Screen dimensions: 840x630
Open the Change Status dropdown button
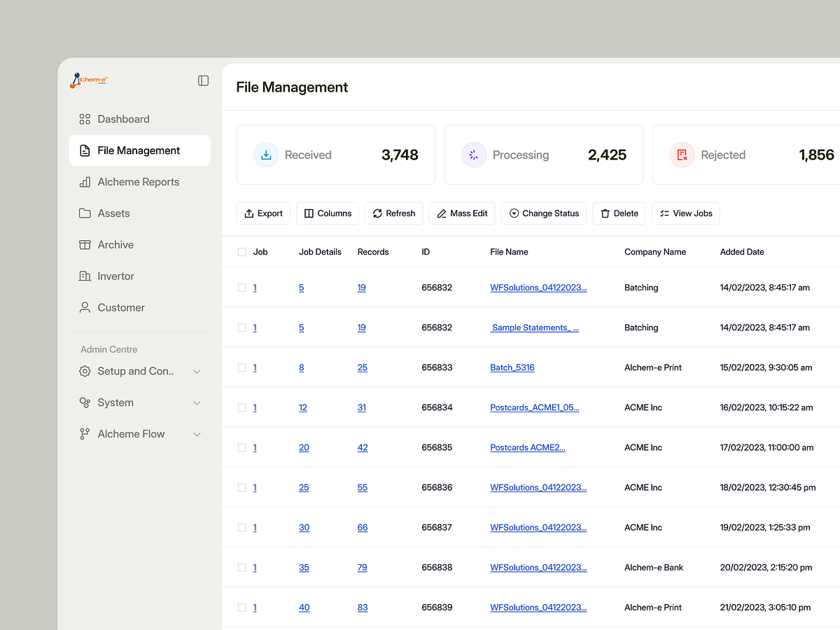click(x=544, y=213)
